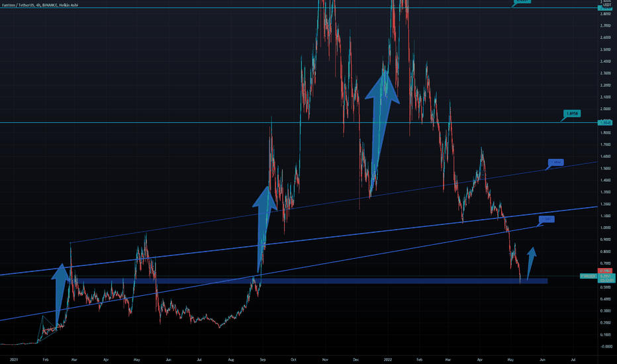Click the FTMUSDT symbol tag near the price axis
The image size is (617, 364).
[x=589, y=276]
